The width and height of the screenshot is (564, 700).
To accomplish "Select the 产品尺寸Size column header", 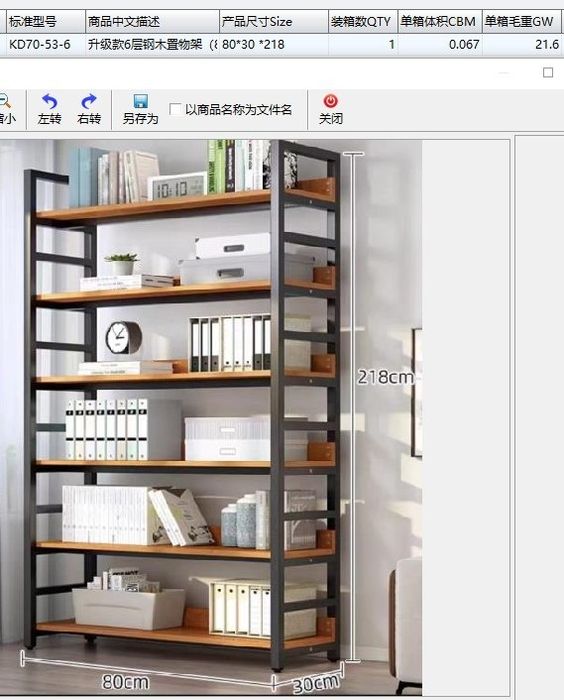I will pos(274,21).
